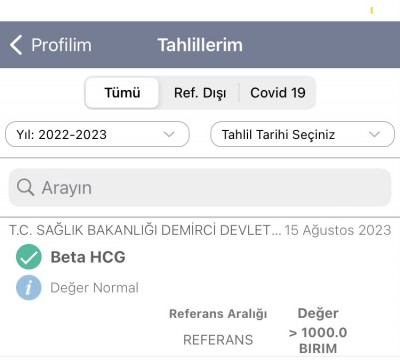Go back to Profilim
This screenshot has height=360, width=400.
[51, 45]
